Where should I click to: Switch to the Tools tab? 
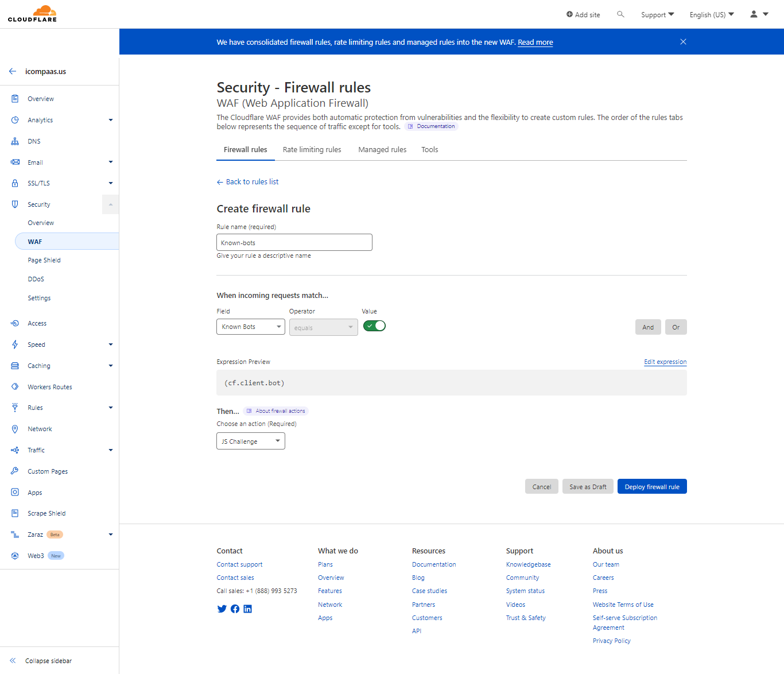[x=430, y=150]
